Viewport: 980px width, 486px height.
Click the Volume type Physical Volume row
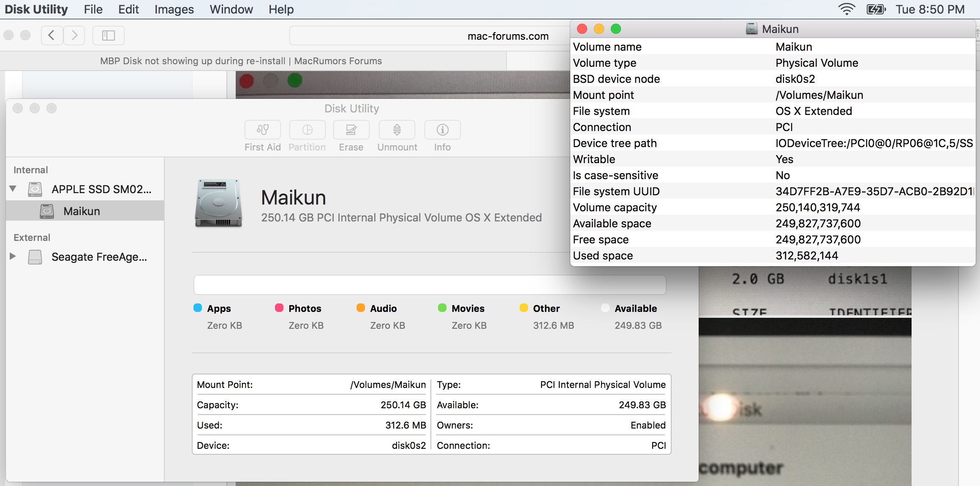tap(773, 63)
